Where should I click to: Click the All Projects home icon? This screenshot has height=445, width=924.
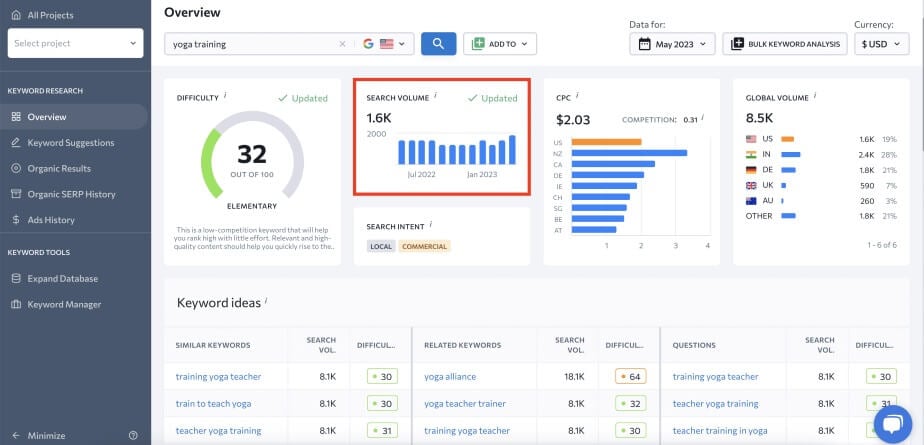tap(16, 15)
